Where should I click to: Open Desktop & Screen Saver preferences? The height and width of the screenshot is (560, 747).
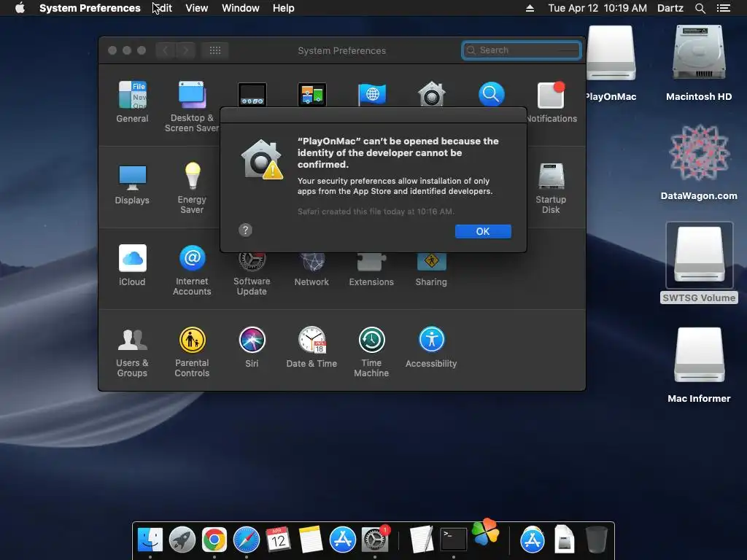click(192, 106)
